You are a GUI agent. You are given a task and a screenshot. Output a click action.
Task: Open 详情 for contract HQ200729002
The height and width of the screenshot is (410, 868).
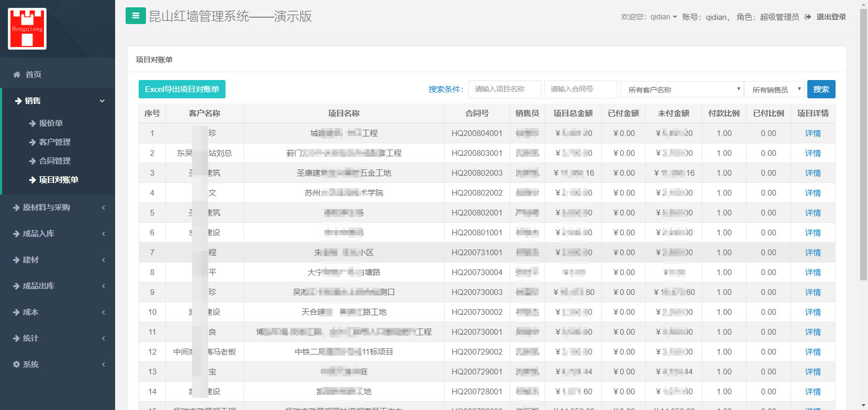pos(813,352)
